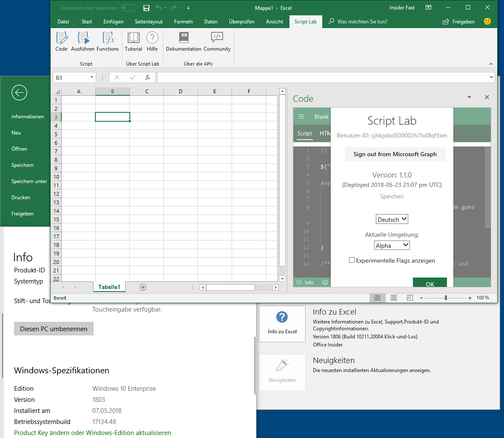Switch to Seitenlayout view in the status bar
Screen dimensions: 504x438
[393, 298]
